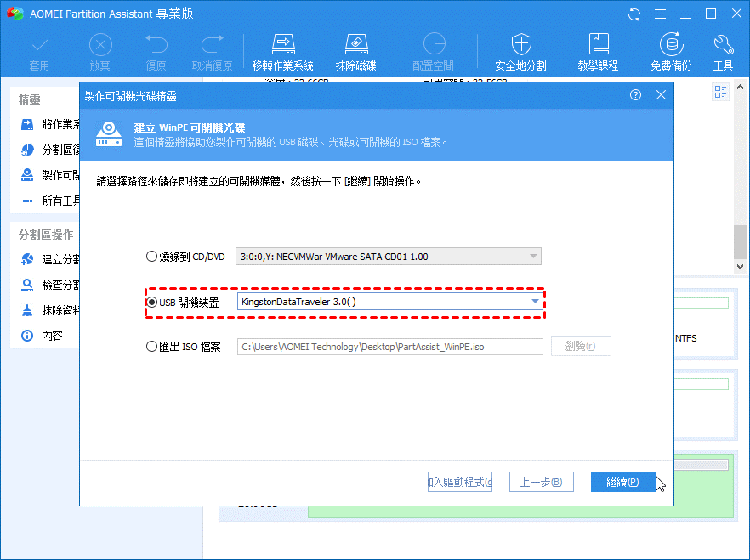Click the AOMEI Partition Assistant logo icon

(x=14, y=14)
